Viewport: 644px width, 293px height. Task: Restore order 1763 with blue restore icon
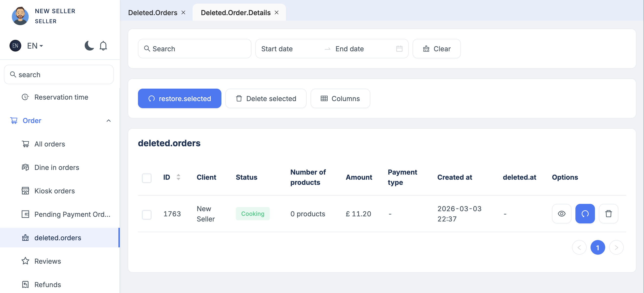coord(585,214)
